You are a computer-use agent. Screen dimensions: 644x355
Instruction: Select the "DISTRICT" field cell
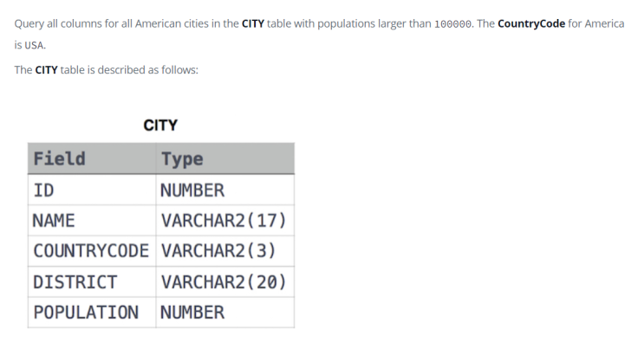click(75, 282)
